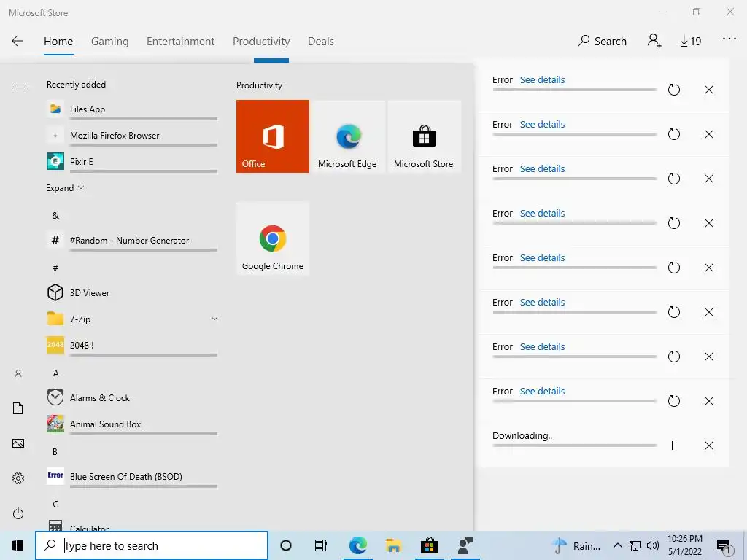Focus the Type here to search box
This screenshot has height=560, width=747.
(x=152, y=545)
